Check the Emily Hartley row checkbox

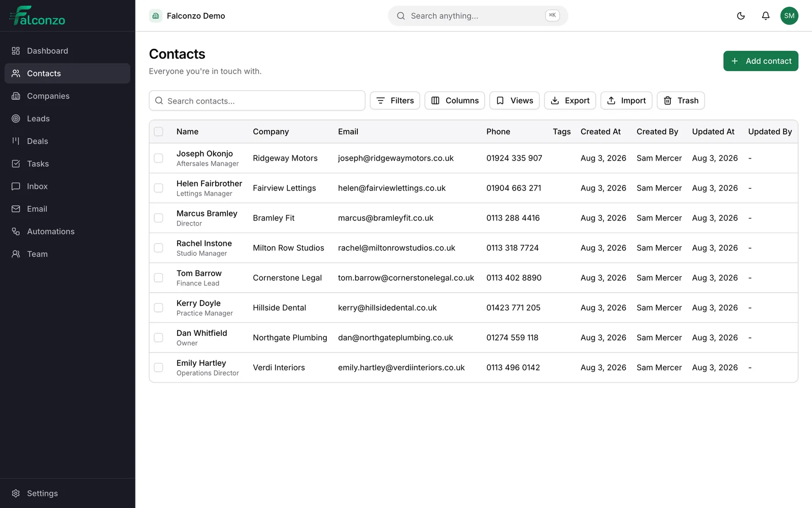[158, 367]
